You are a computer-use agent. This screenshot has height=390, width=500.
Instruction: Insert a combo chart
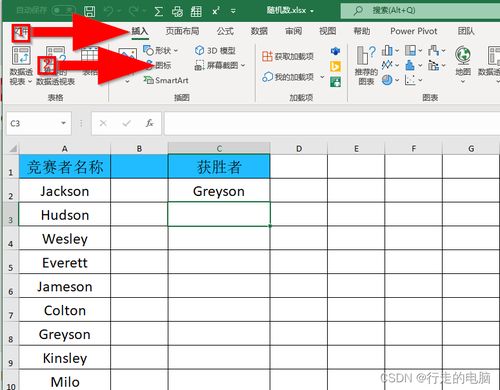[433, 65]
